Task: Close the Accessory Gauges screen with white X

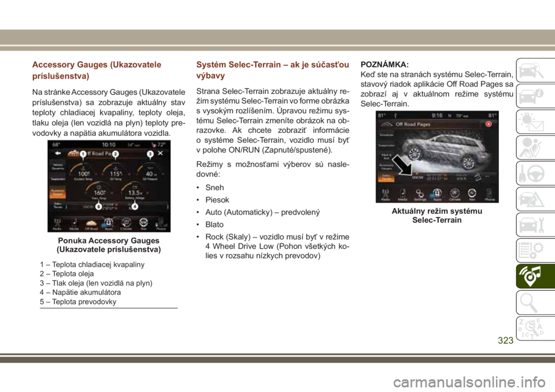Action: click(x=160, y=153)
